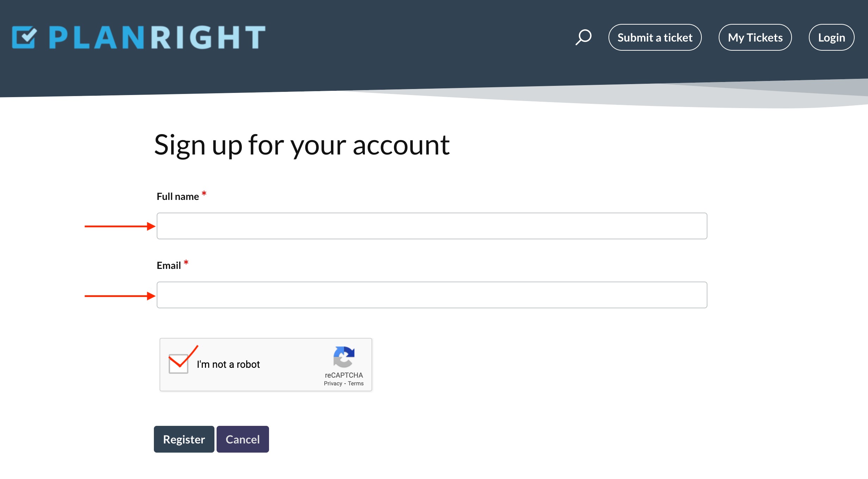Click the "Email" field label

pos(169,265)
